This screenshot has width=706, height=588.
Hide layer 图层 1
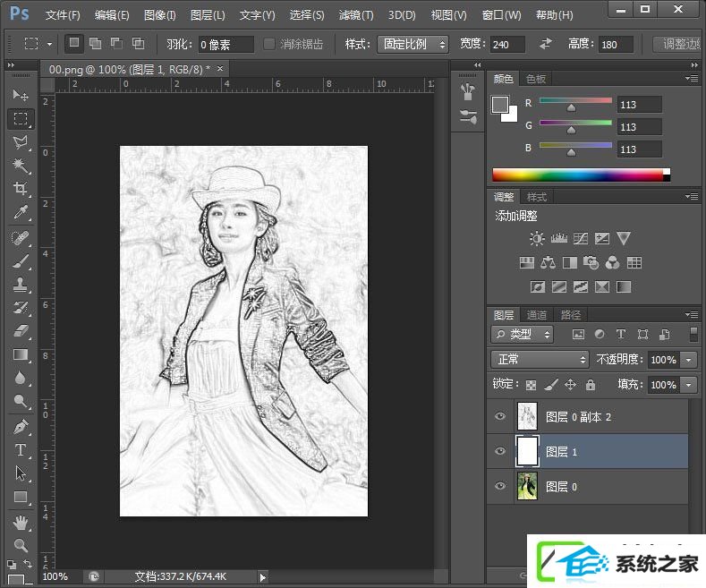click(x=500, y=451)
